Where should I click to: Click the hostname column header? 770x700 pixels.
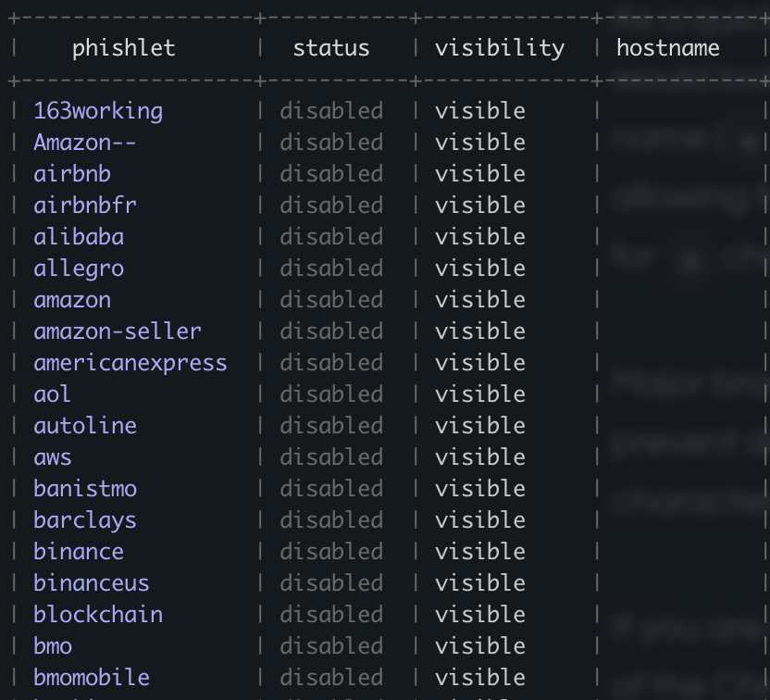pos(668,48)
